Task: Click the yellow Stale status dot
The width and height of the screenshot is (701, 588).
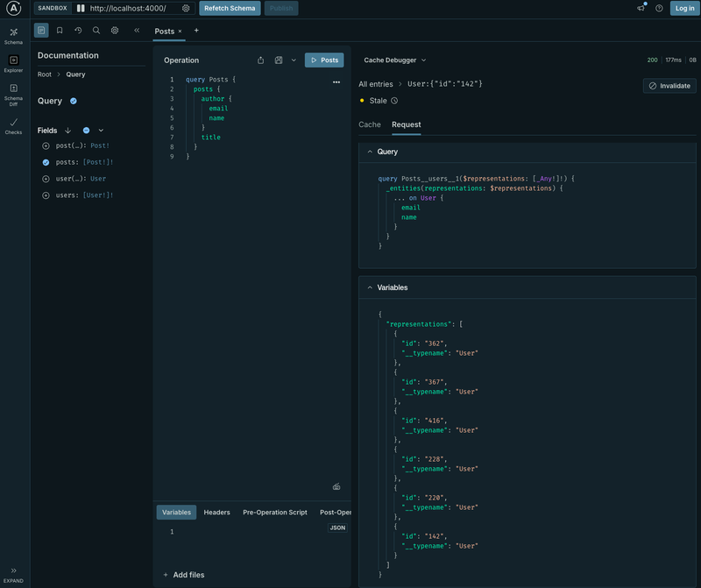Action: pyautogui.click(x=362, y=101)
